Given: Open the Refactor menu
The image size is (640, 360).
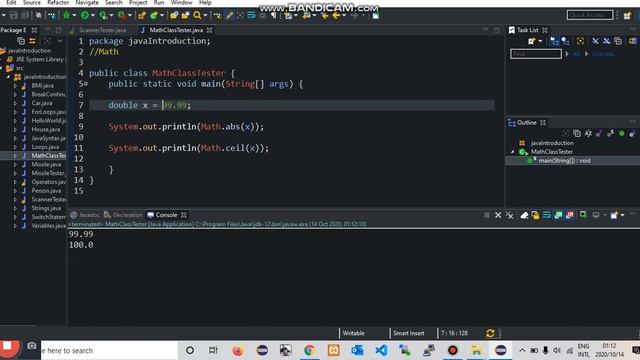Looking at the screenshot, I should point(58,2).
